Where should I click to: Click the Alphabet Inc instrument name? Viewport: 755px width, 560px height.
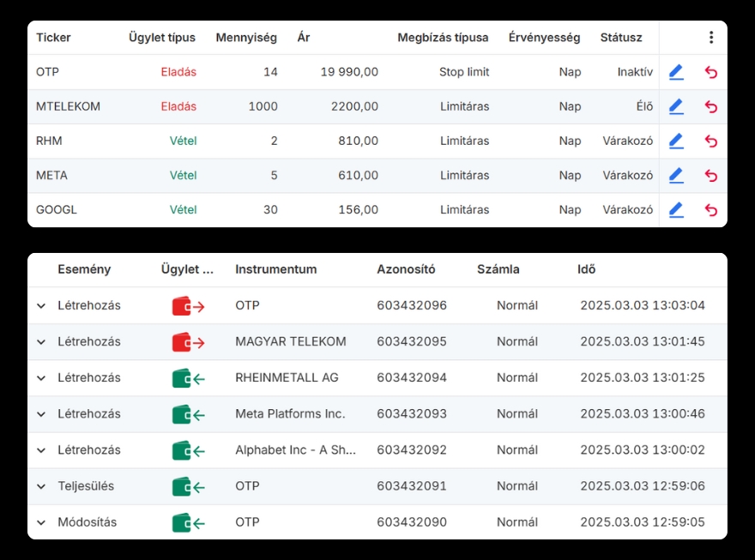click(295, 450)
